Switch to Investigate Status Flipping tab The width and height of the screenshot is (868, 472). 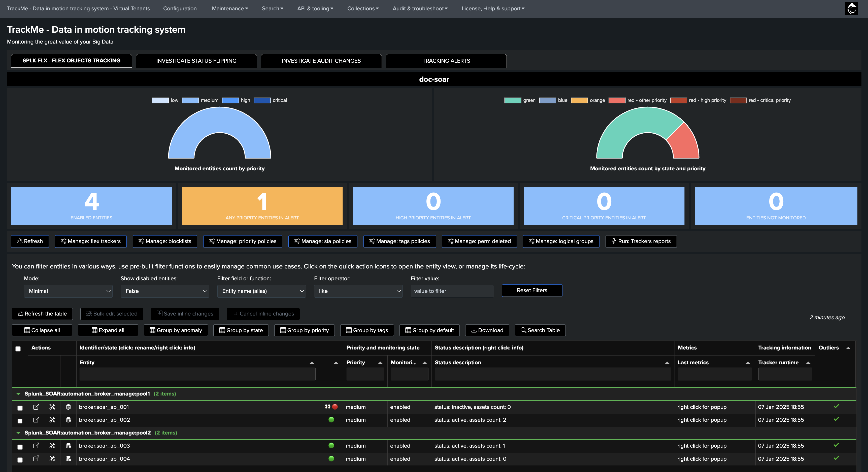pos(196,61)
